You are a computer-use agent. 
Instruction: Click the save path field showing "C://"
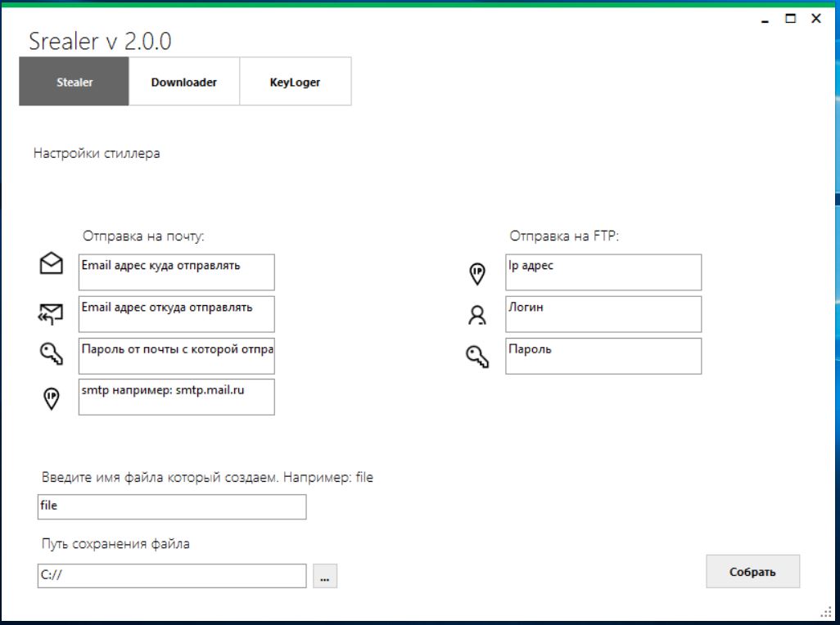[x=172, y=576]
